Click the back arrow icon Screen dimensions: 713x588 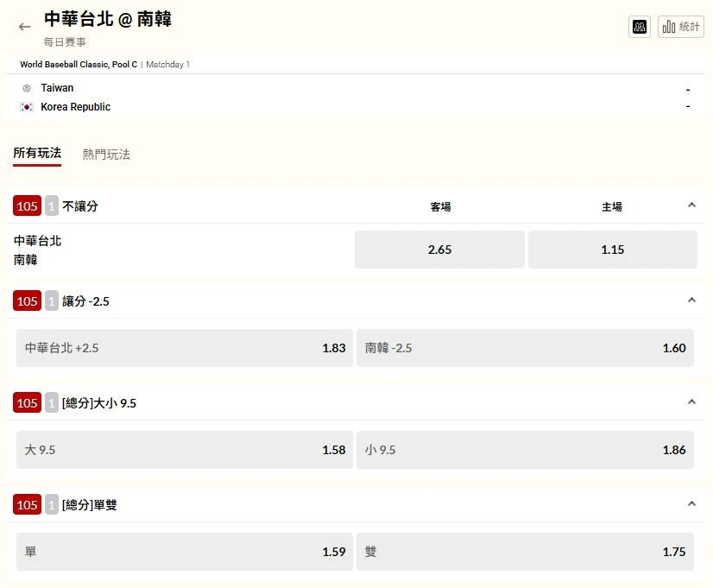[x=24, y=26]
